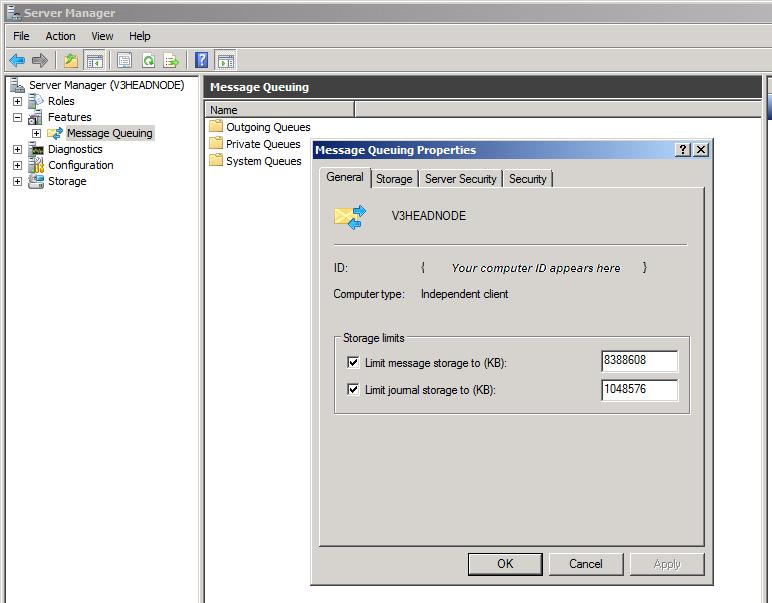Click the V3HEADNODE name in the dialog
This screenshot has height=603, width=772.
point(429,216)
